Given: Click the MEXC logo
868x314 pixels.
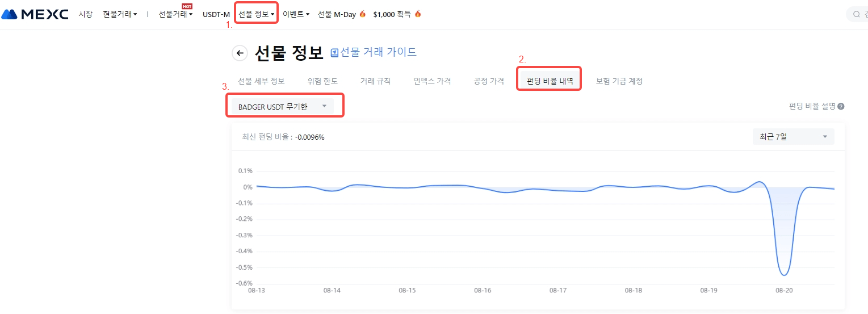Looking at the screenshot, I should (x=35, y=14).
